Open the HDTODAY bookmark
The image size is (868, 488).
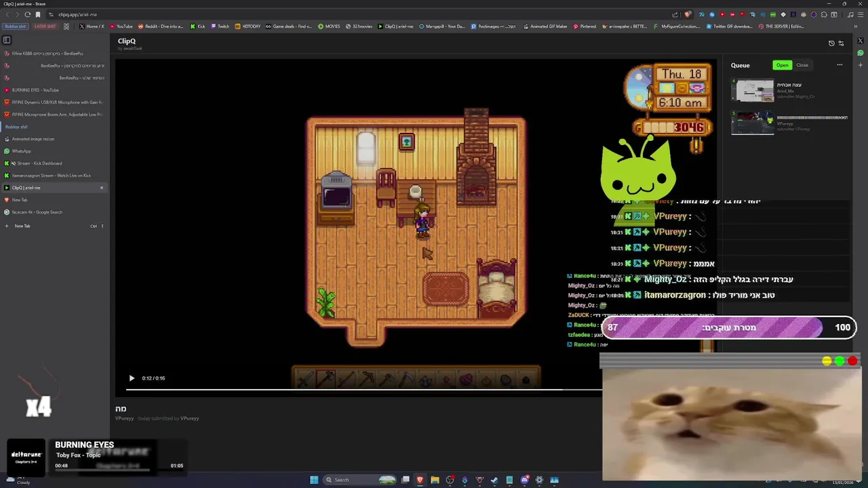[x=248, y=26]
